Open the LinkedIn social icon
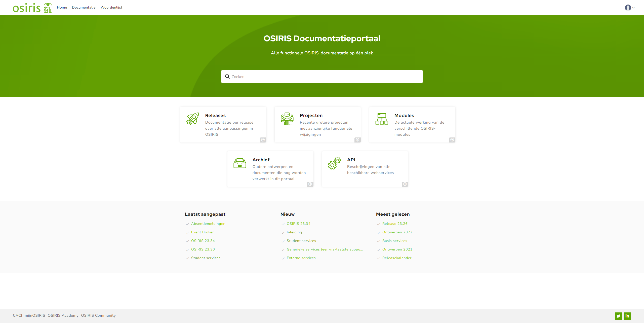The width and height of the screenshot is (644, 323). (x=627, y=316)
